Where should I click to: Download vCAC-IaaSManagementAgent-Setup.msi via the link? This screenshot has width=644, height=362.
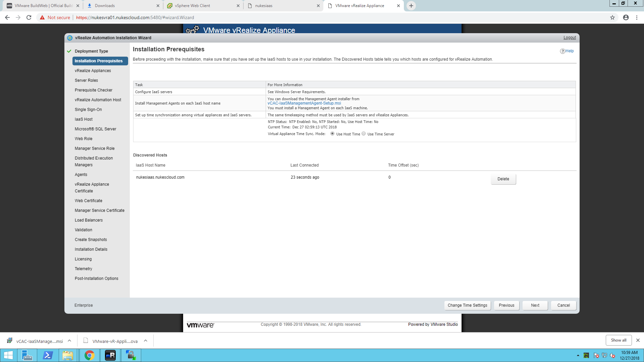(304, 103)
